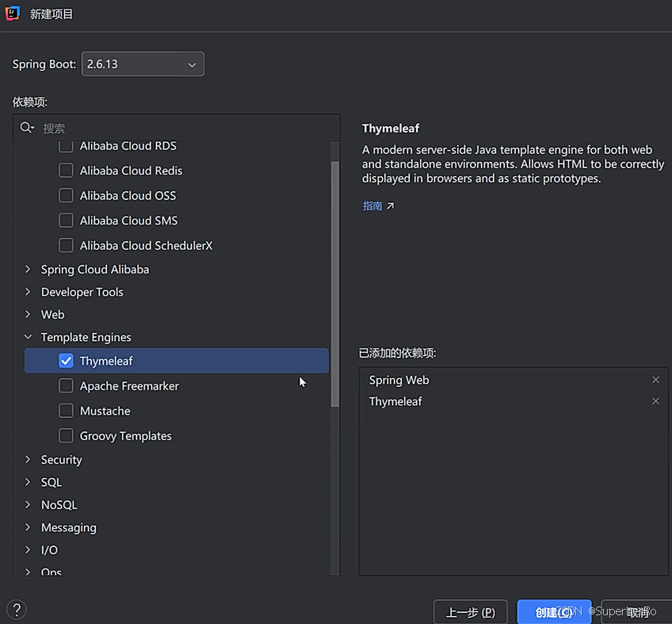Click the 取消 cancel button
672x624 pixels.
pos(637,612)
